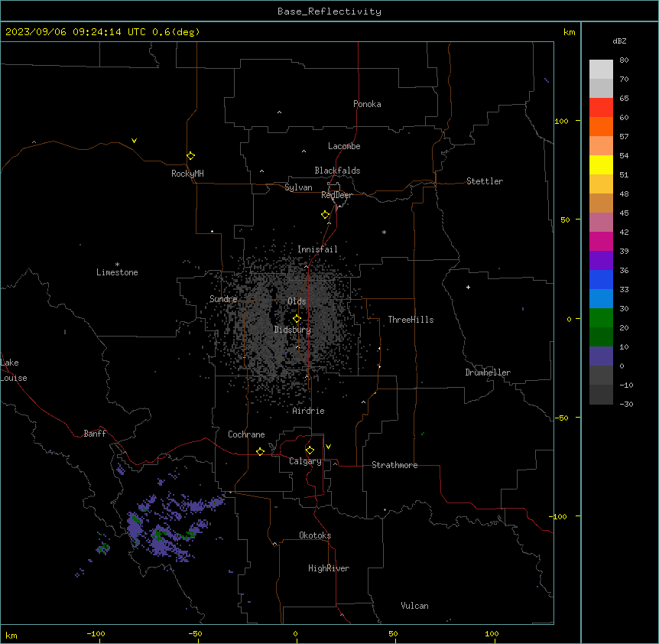Click the Banff label

coord(95,434)
